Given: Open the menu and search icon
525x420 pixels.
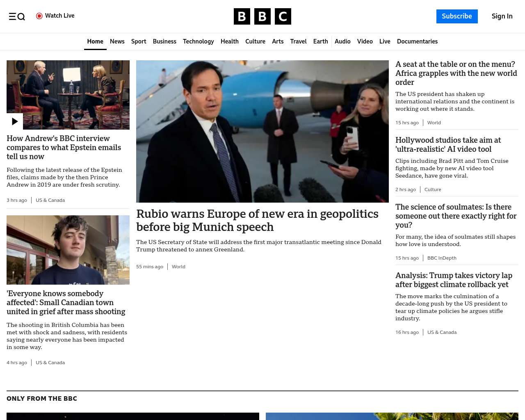Looking at the screenshot, I should 17,16.
